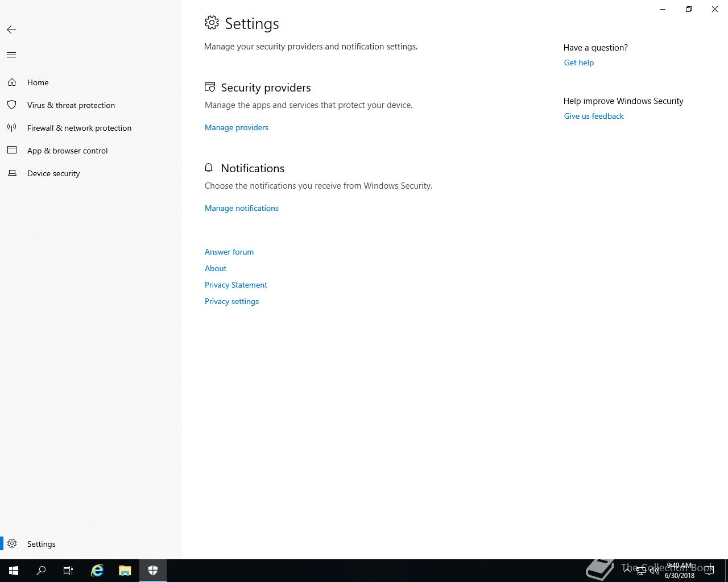Screen dimensions: 728x582
Task: Click the Manage providers link
Action: tap(237, 127)
